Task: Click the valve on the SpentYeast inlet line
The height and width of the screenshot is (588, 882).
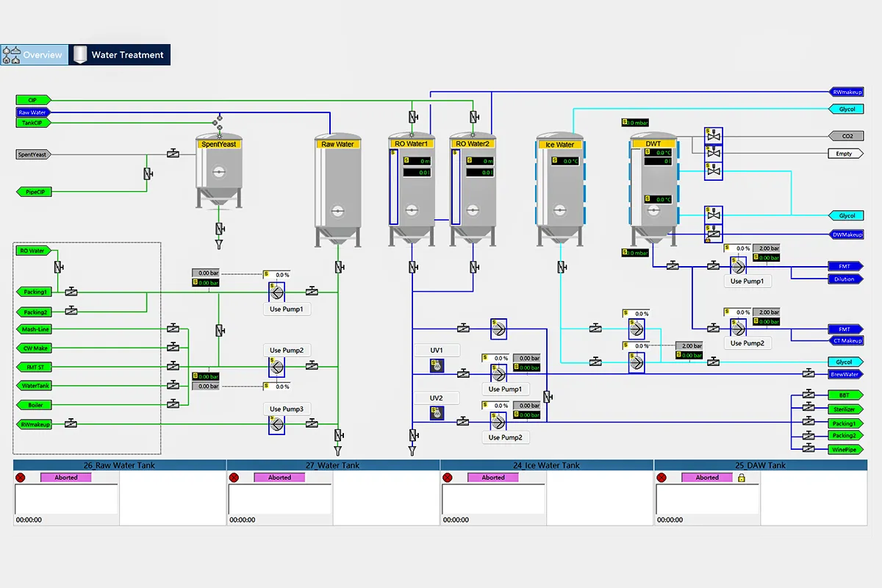Action: click(x=173, y=154)
